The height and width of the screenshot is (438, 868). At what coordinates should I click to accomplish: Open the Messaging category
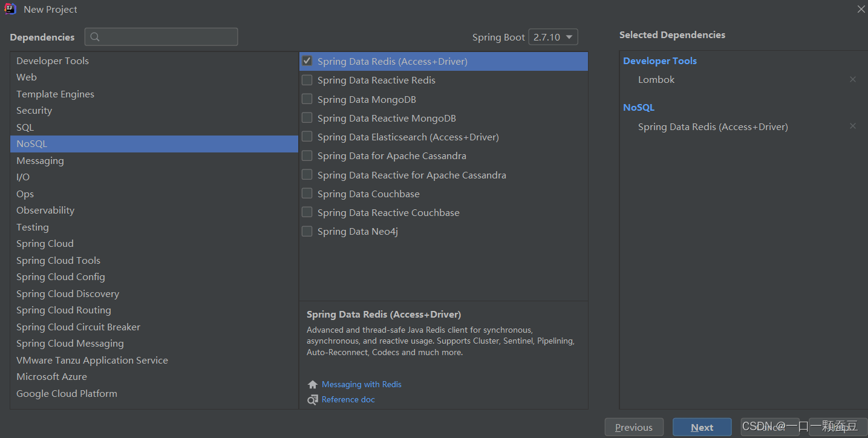click(x=154, y=160)
